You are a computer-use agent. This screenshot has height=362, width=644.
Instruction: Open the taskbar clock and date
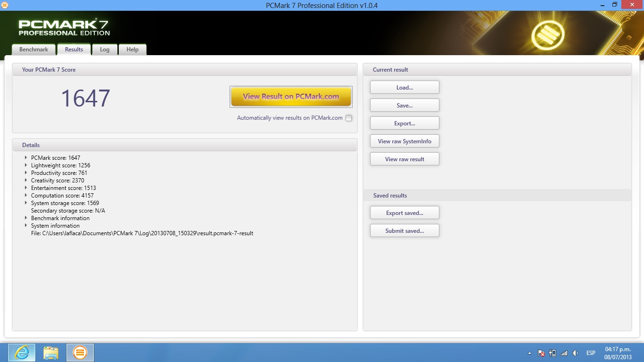(x=618, y=353)
